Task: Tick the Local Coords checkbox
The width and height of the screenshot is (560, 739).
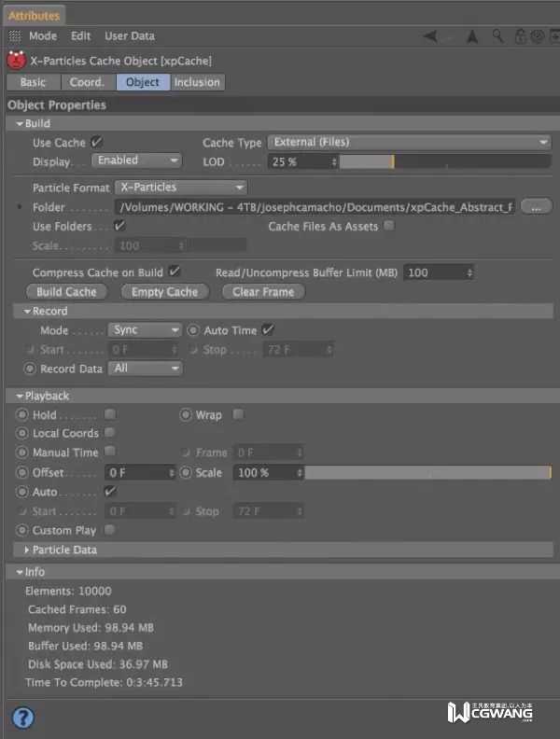Action: coord(110,432)
